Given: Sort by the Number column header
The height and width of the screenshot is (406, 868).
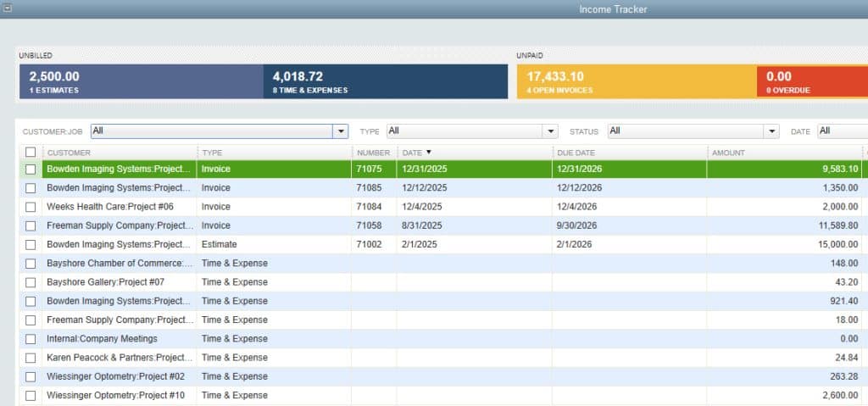Looking at the screenshot, I should [374, 153].
